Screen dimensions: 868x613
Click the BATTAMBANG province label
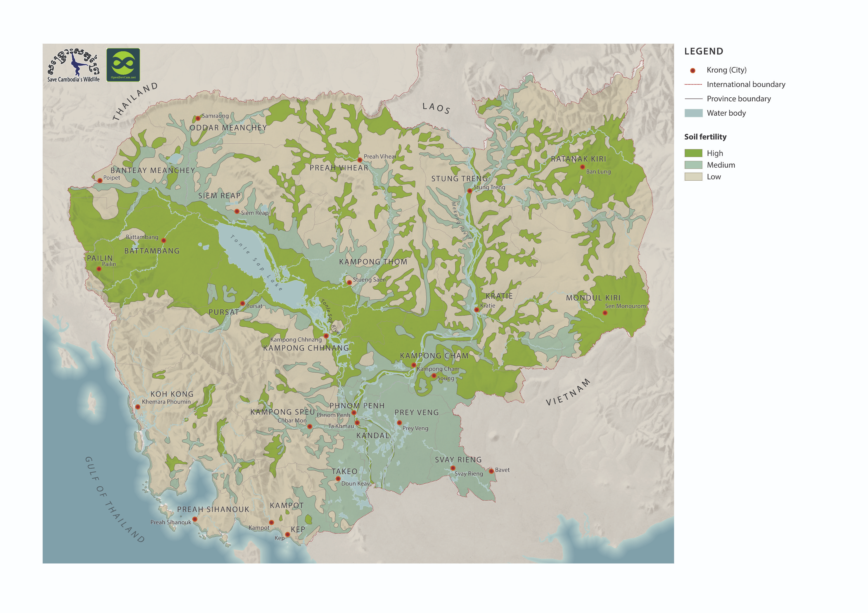coord(152,251)
